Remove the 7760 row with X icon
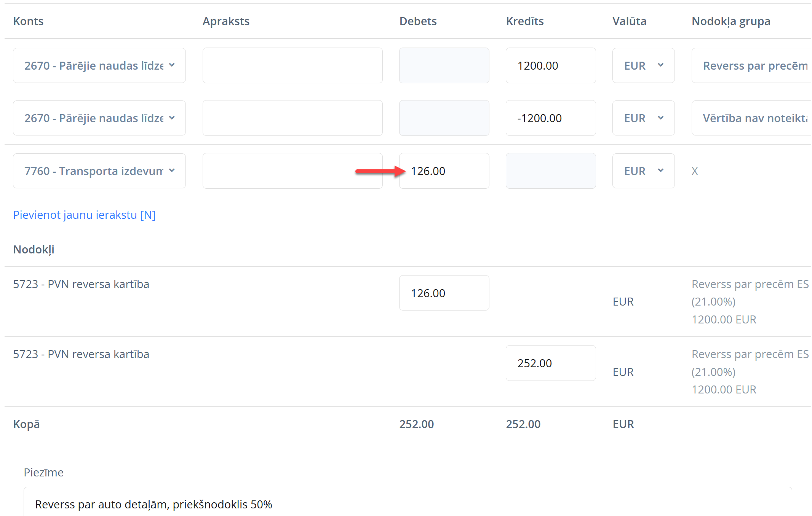 click(x=695, y=171)
